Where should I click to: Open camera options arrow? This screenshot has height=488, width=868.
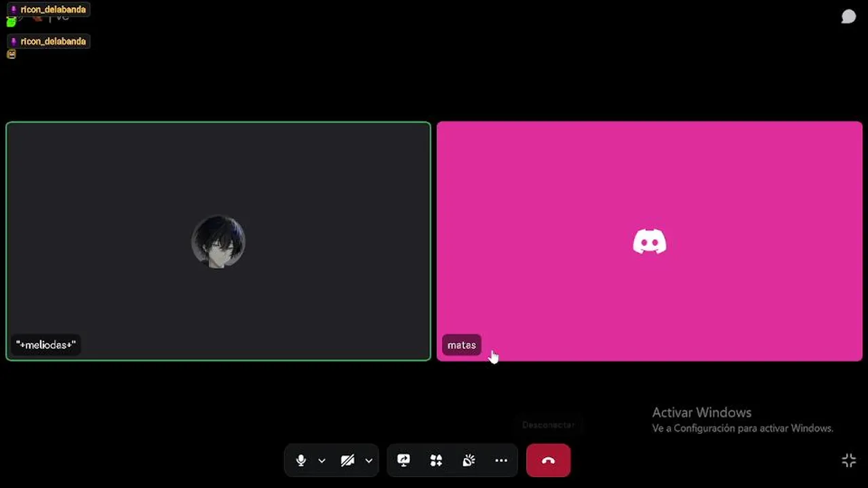coord(369,461)
